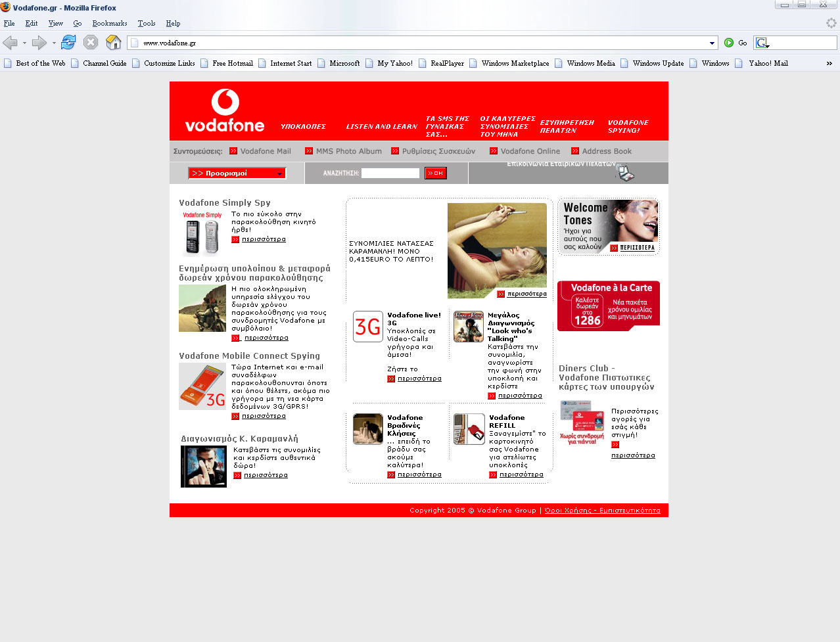Open the Tools menu

[x=147, y=23]
